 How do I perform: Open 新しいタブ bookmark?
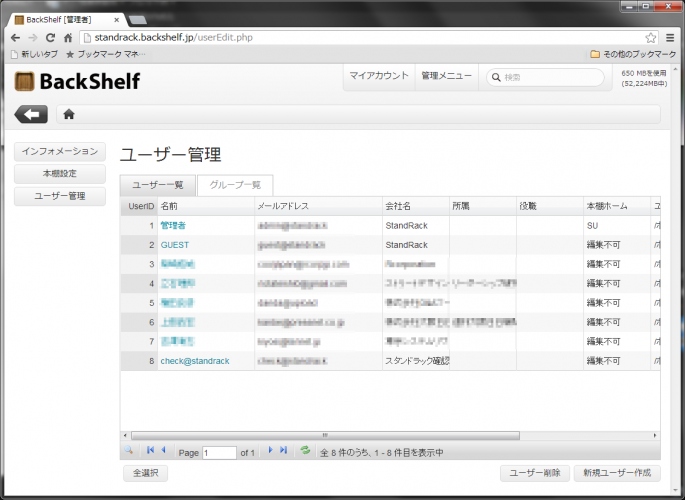[x=34, y=54]
